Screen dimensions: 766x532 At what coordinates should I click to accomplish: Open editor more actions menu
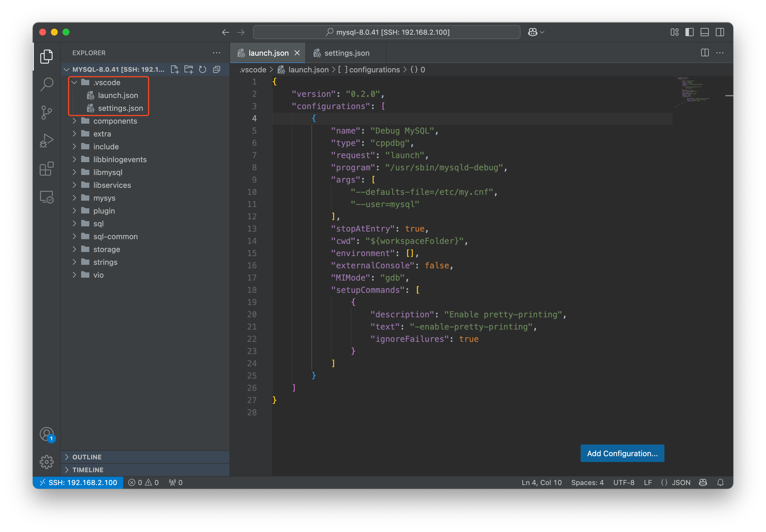[720, 53]
